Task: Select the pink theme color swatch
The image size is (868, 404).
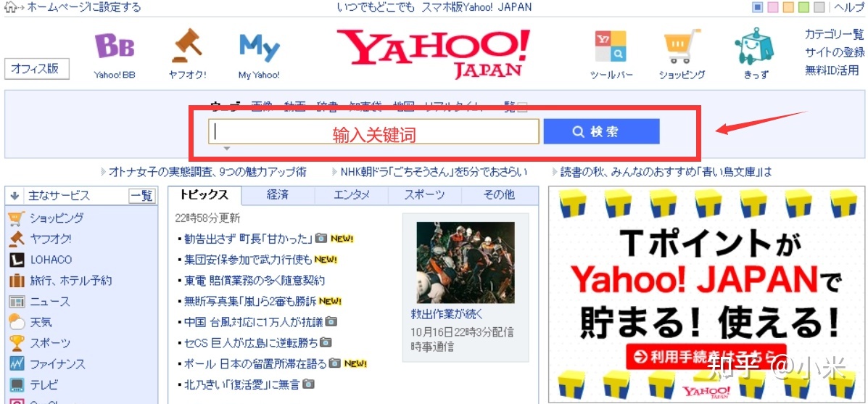Action: click(x=773, y=7)
